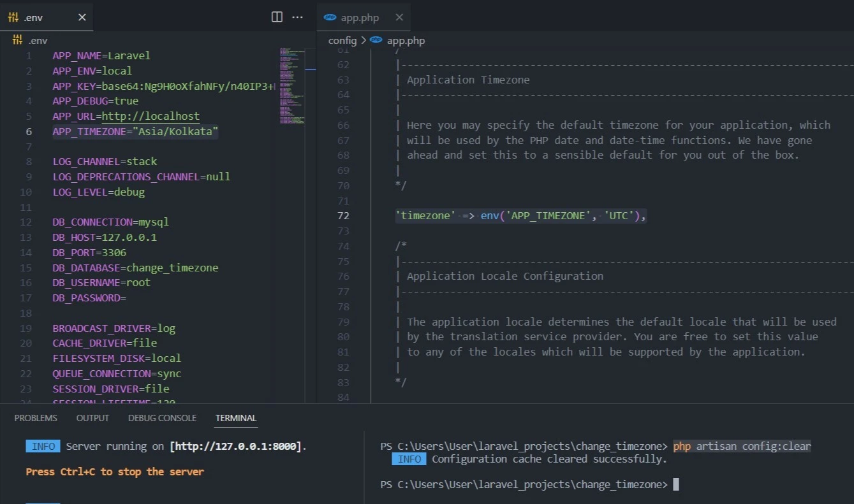
Task: Click the PHP file icon in app.php tab
Action: (x=330, y=17)
